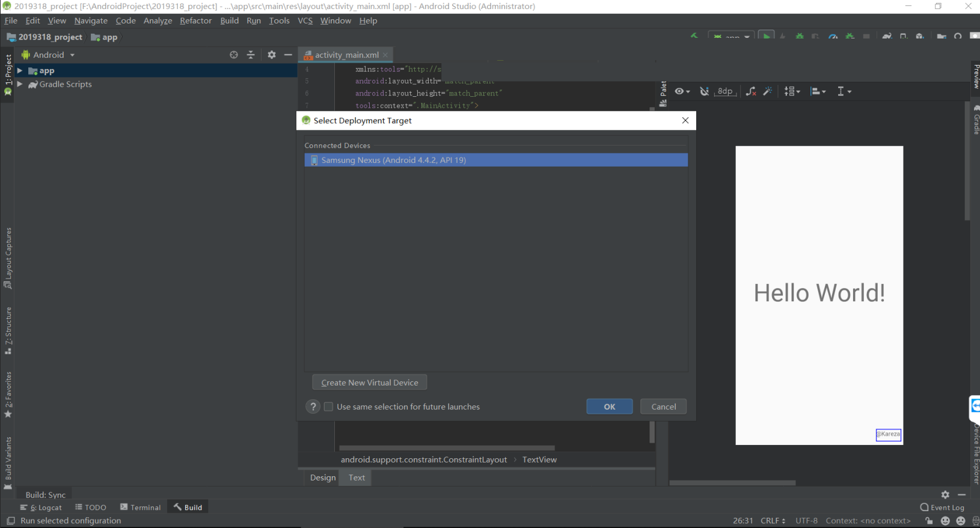Image resolution: width=980 pixels, height=528 pixels.
Task: Open the Navigate menu
Action: pos(91,20)
